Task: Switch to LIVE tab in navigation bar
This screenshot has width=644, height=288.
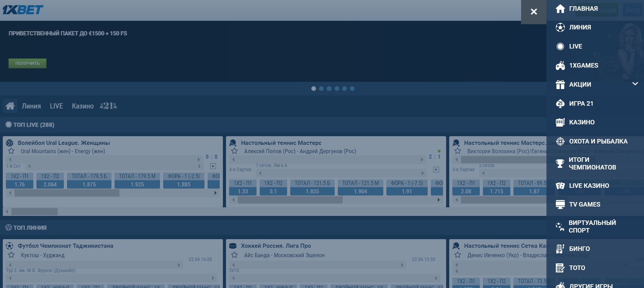Action: [56, 106]
